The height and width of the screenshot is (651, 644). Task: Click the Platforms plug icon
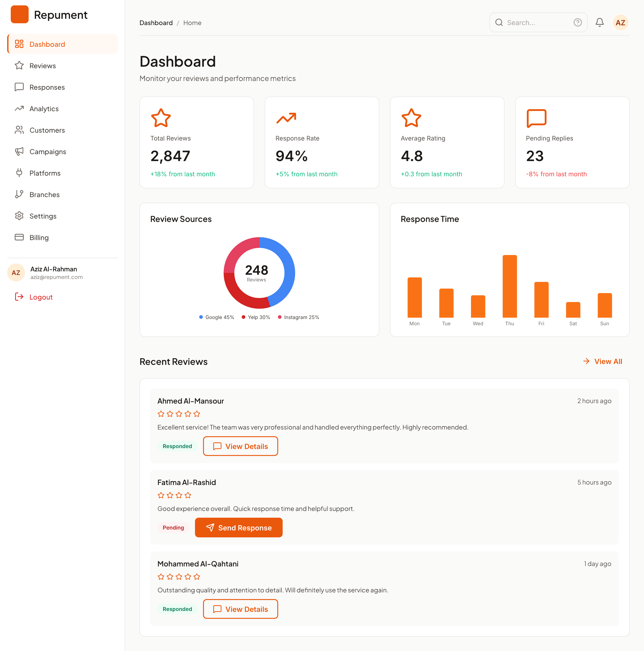tap(19, 173)
